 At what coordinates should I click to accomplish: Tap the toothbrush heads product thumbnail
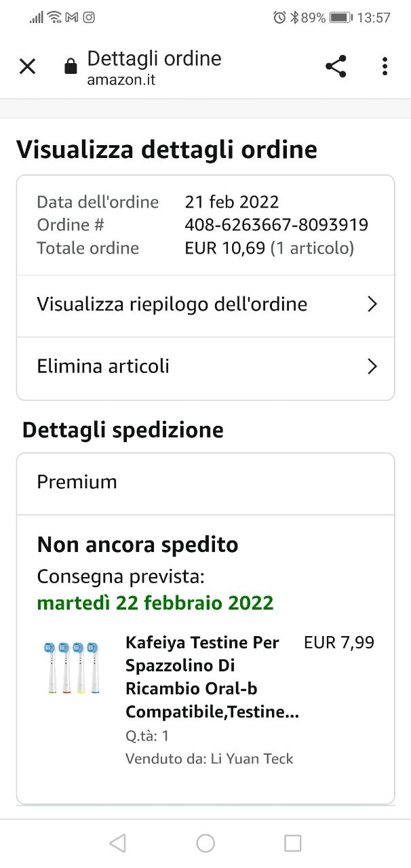coord(71,667)
